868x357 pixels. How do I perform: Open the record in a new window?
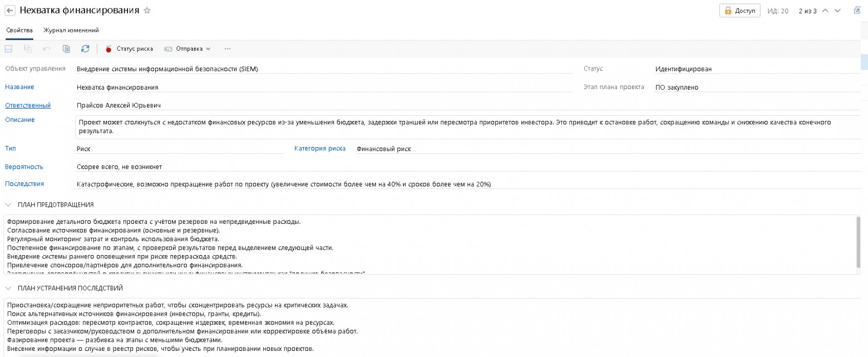[x=857, y=11]
